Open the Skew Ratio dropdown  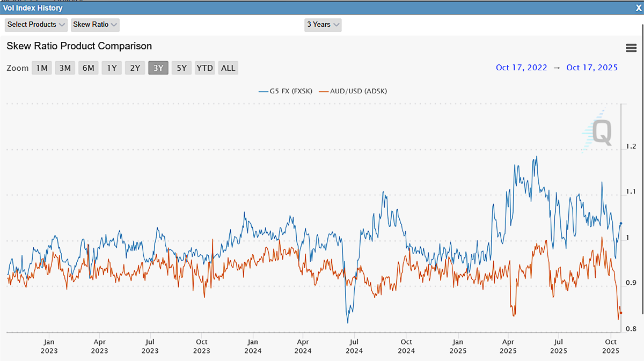pos(95,25)
